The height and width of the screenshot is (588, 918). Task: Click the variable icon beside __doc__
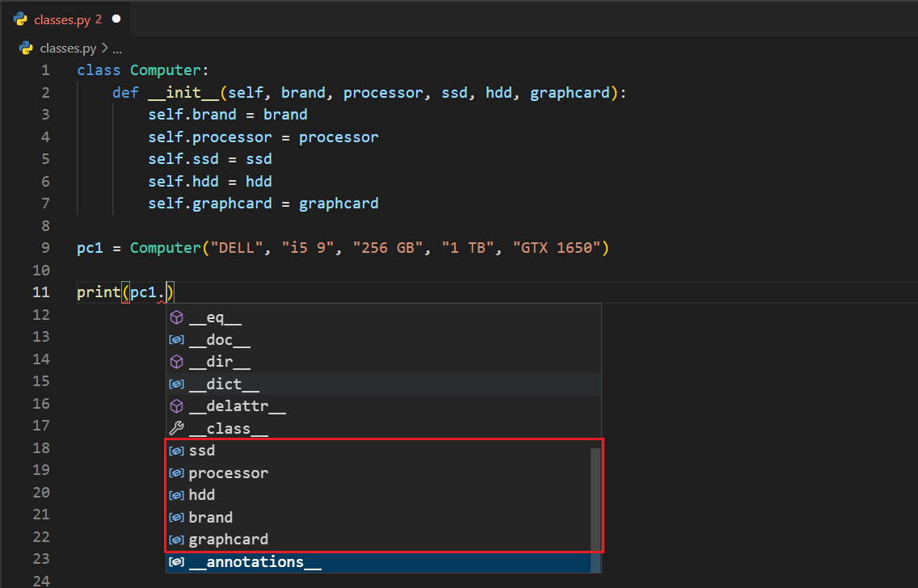(x=176, y=341)
